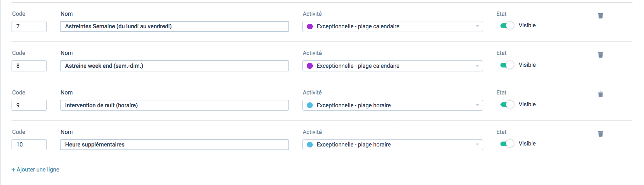
Task: Edit the Nom field Astreine week end (sam.-dim.)
Action: (x=174, y=66)
